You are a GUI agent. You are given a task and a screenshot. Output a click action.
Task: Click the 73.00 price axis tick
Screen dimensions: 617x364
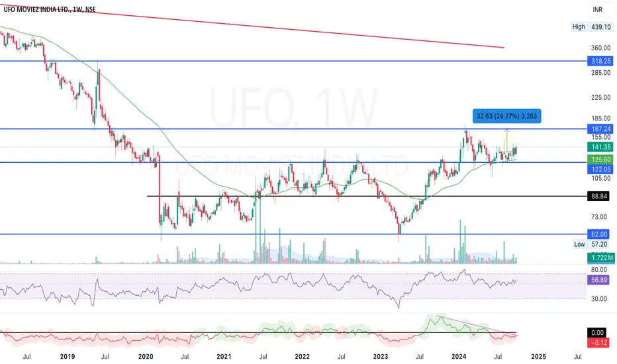pos(599,217)
